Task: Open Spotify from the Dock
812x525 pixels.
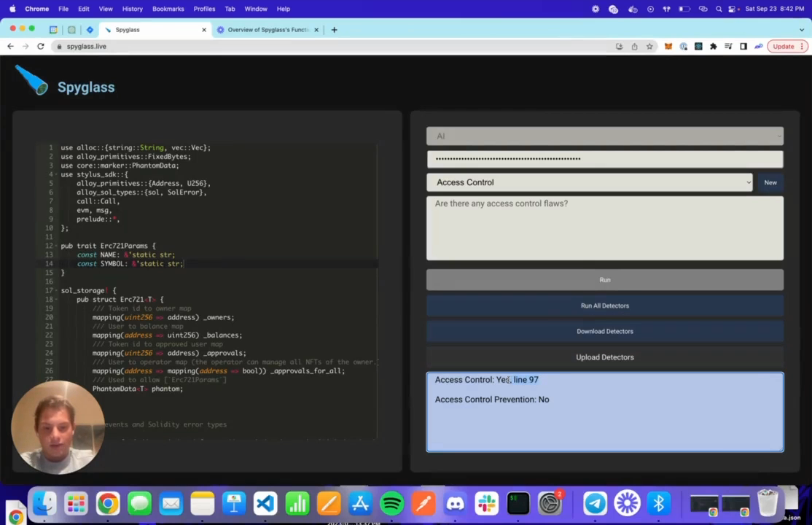Action: point(392,502)
